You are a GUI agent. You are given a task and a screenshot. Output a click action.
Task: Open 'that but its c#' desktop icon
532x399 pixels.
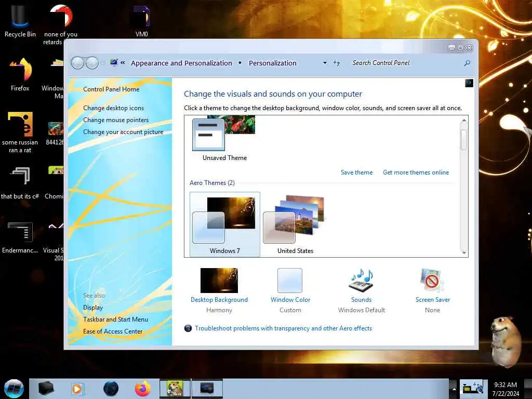(x=20, y=183)
